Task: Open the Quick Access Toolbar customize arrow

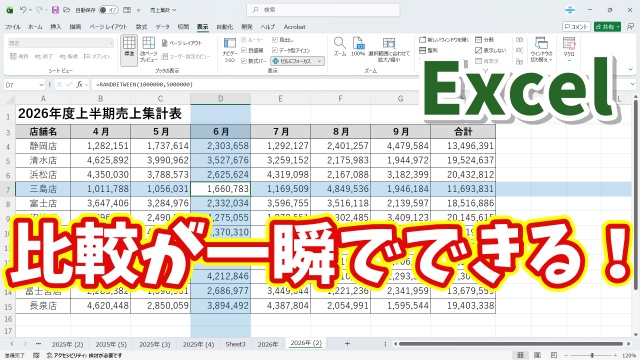Action: [x=138, y=10]
